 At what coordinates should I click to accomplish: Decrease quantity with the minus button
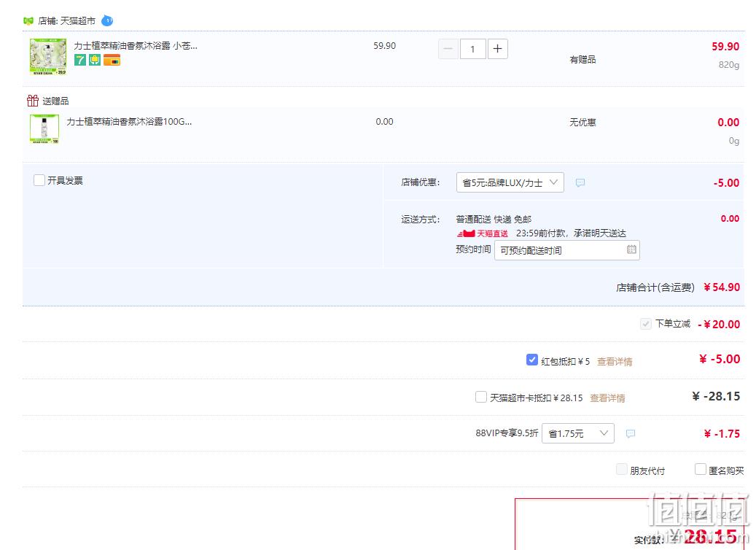pos(448,49)
